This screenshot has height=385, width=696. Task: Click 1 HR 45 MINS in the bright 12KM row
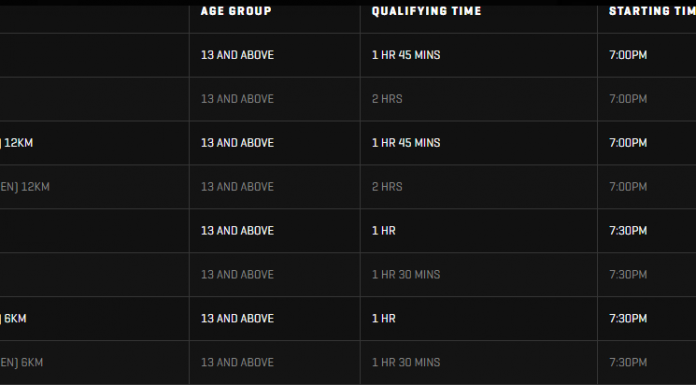(406, 143)
